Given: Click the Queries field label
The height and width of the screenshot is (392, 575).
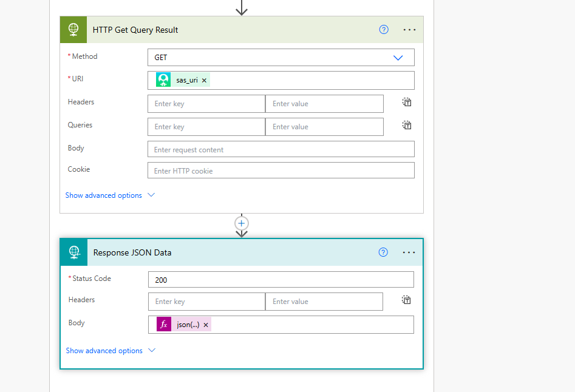Looking at the screenshot, I should pos(80,125).
